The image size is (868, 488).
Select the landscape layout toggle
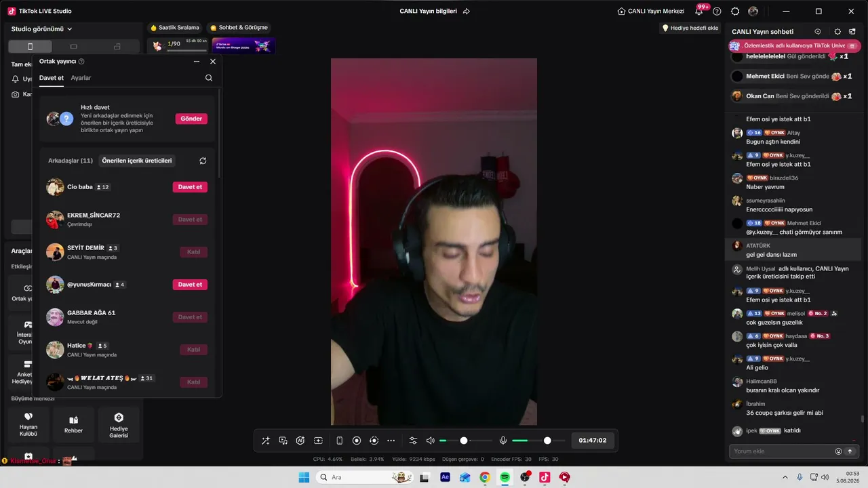click(74, 47)
